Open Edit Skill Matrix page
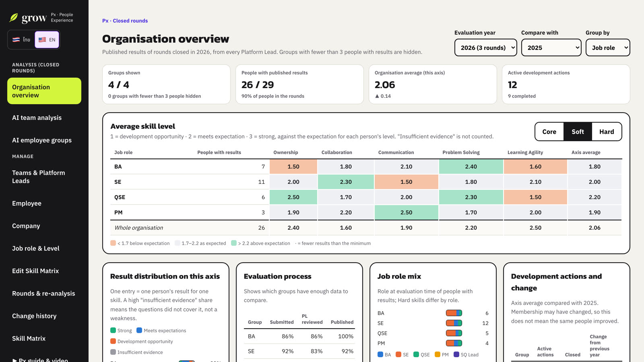644x362 pixels. click(44, 271)
